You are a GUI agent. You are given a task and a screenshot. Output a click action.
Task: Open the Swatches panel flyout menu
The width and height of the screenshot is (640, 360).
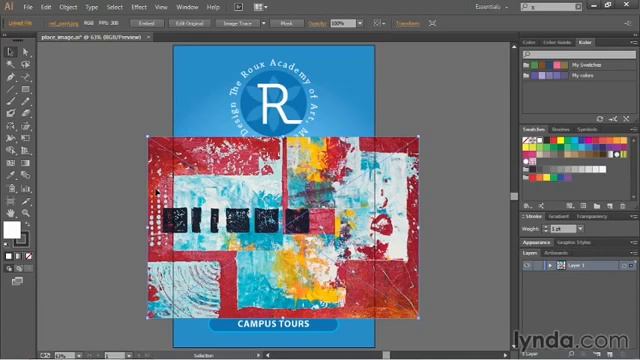[633, 129]
